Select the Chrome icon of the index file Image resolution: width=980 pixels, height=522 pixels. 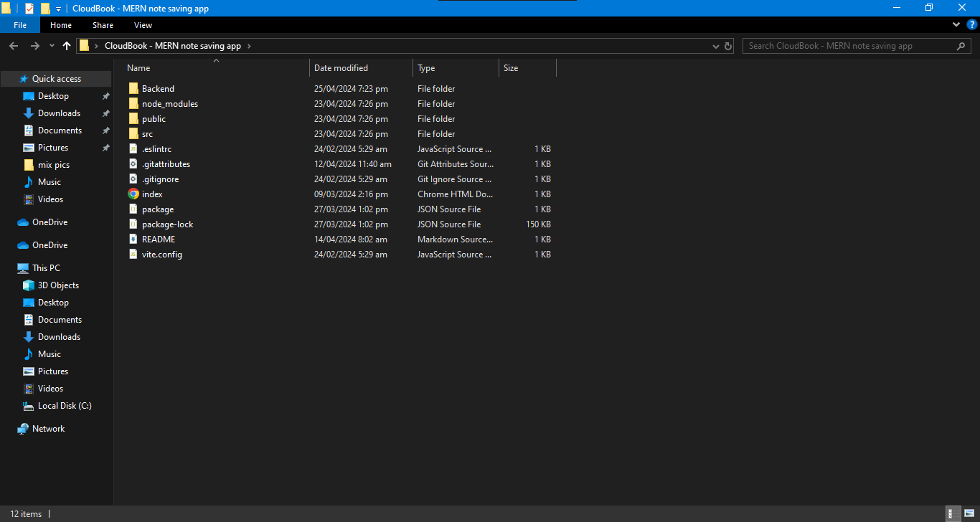[x=133, y=194]
